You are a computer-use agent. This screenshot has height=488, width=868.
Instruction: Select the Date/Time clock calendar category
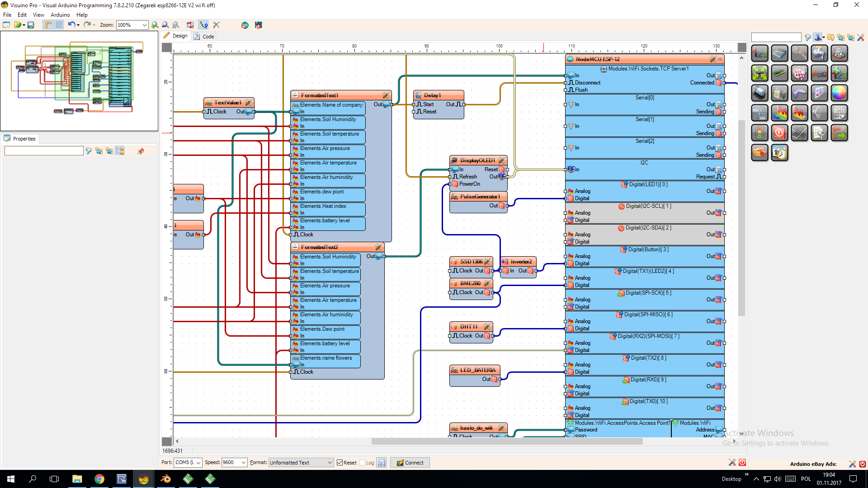click(779, 153)
